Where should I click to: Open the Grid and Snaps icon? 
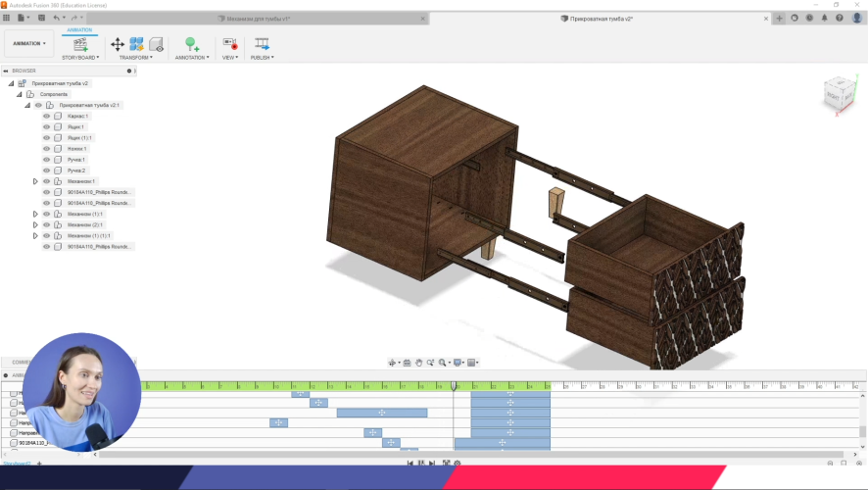pos(471,363)
